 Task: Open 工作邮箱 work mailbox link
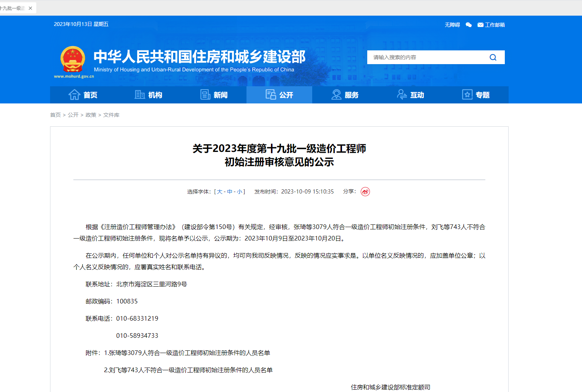[x=491, y=25]
